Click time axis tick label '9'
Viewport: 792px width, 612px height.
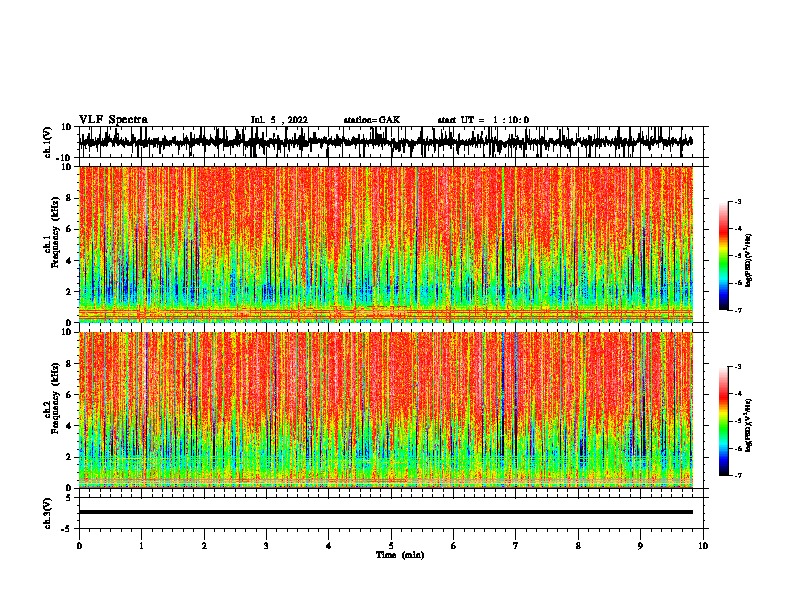pos(640,546)
